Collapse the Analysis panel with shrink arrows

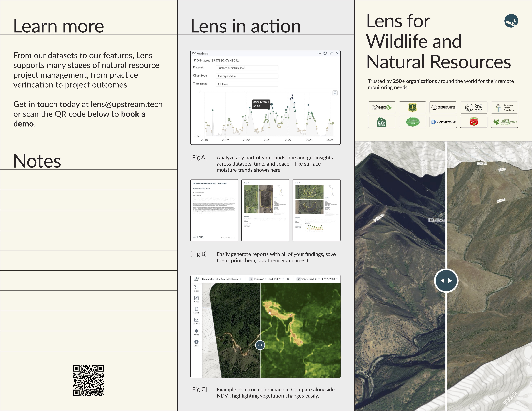click(x=331, y=53)
